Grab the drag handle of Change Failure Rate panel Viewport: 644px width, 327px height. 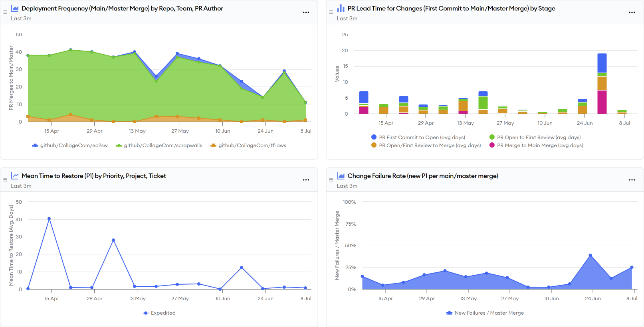tap(331, 180)
